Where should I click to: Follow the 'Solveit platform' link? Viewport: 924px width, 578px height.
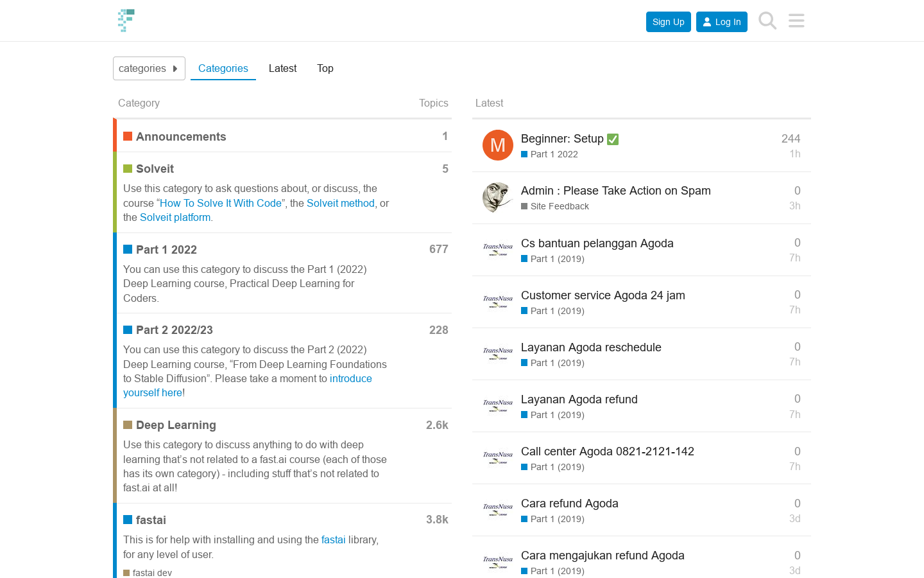(175, 217)
